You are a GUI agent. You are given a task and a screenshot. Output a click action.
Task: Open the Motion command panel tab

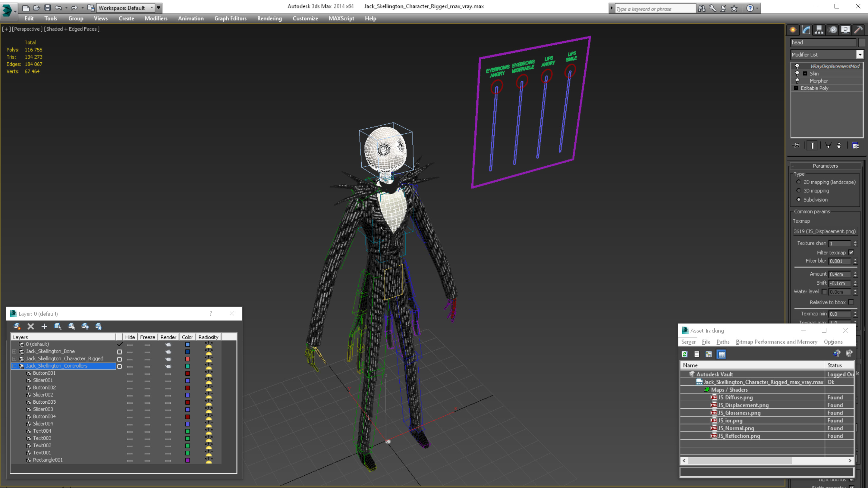[x=833, y=30]
